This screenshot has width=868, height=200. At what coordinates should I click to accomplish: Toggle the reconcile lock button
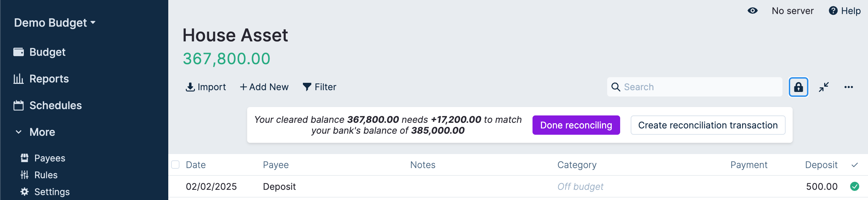[799, 87]
